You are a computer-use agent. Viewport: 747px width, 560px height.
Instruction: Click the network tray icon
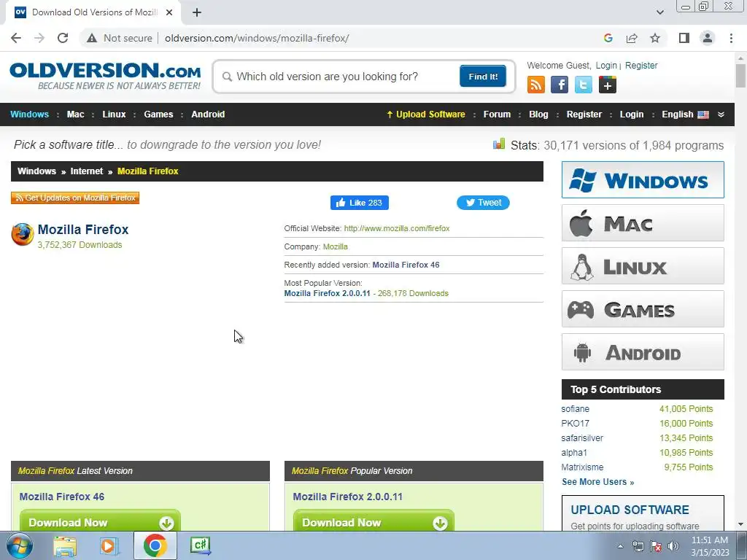[x=638, y=546]
